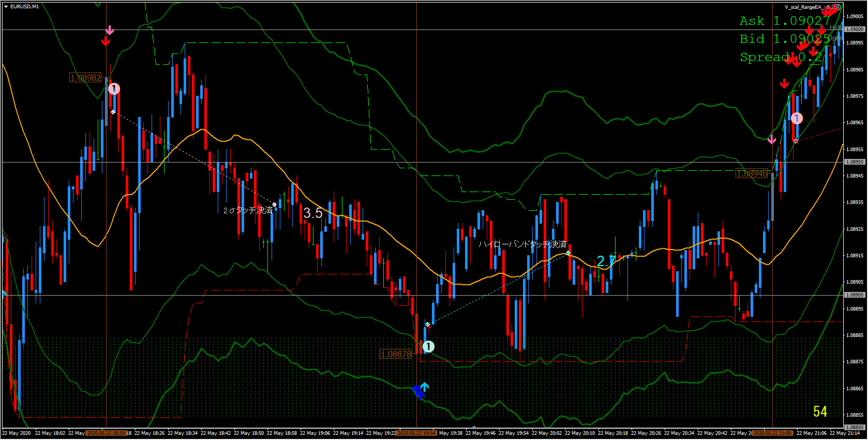Click the cyan up arrow near 19:34
This screenshot has height=440, width=868.
pyautogui.click(x=424, y=387)
